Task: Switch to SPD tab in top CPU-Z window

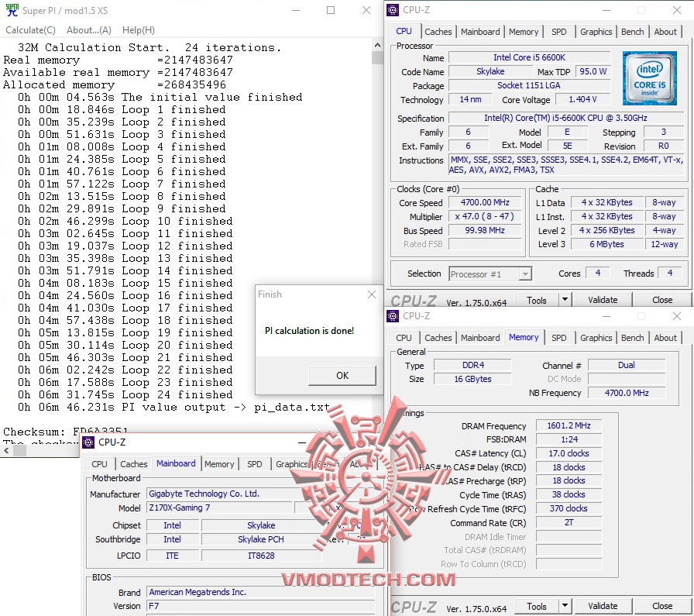Action: pos(559,32)
